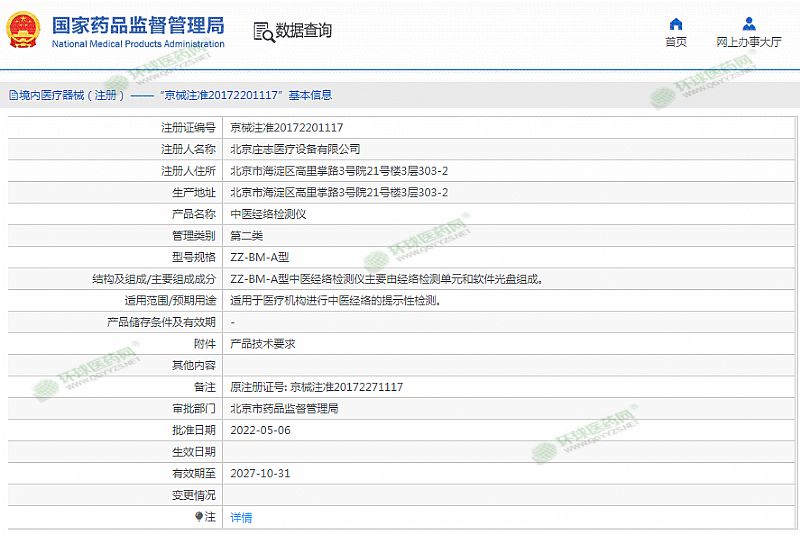Viewport: 800px width, 534px height.
Task: Open the 详情 link
Action: (x=241, y=517)
